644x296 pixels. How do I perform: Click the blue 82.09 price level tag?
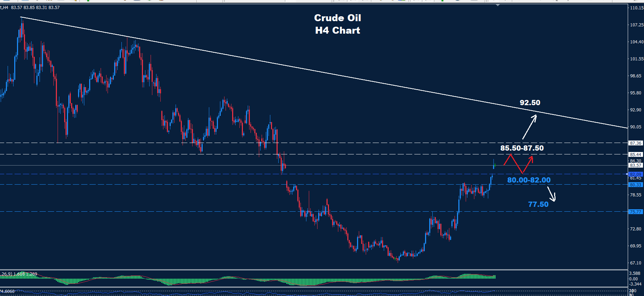(x=636, y=174)
